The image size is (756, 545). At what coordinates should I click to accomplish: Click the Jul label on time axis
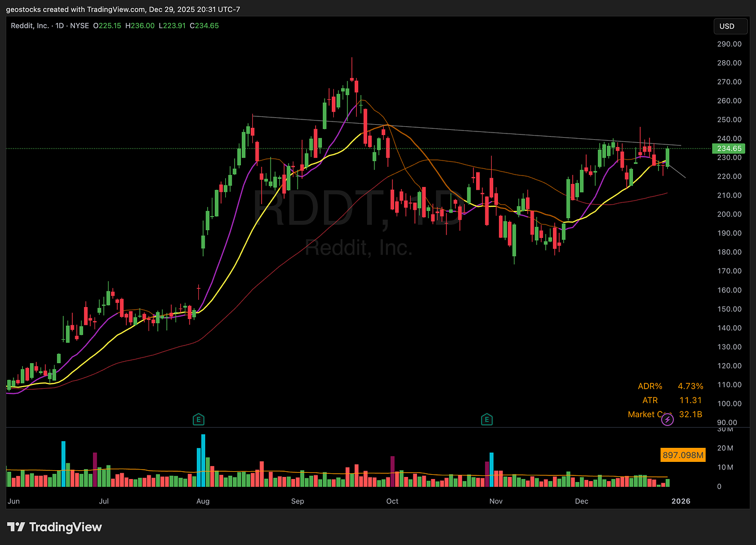pyautogui.click(x=104, y=501)
